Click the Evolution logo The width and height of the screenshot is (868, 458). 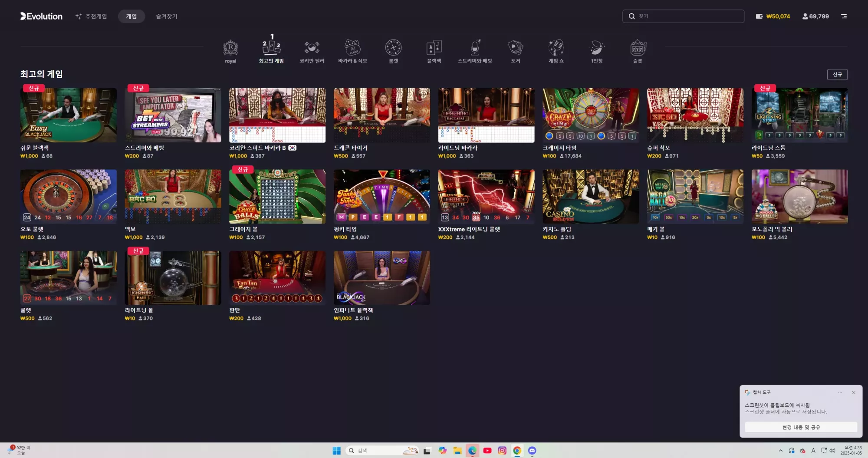[41, 16]
